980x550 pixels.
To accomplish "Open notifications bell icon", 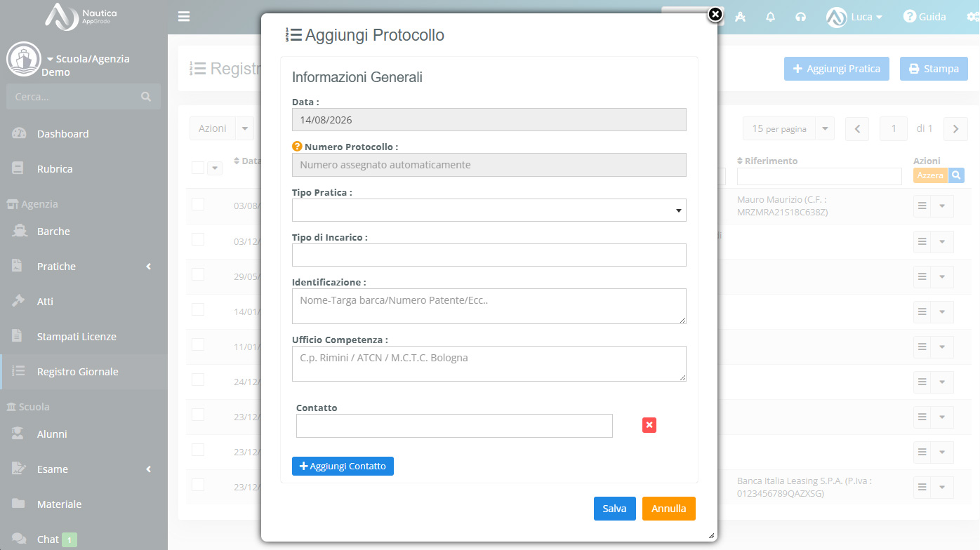I will coord(770,17).
